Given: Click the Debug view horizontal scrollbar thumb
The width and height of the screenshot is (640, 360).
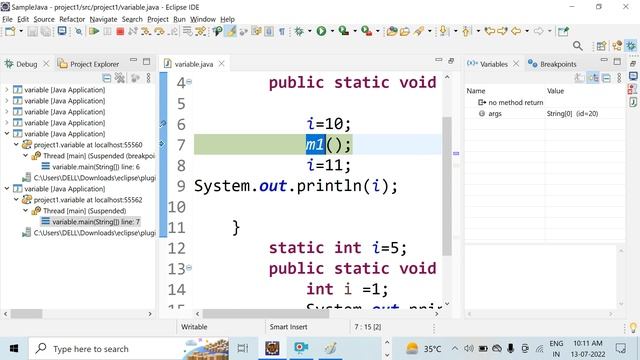Looking at the screenshot, I should point(27,314).
